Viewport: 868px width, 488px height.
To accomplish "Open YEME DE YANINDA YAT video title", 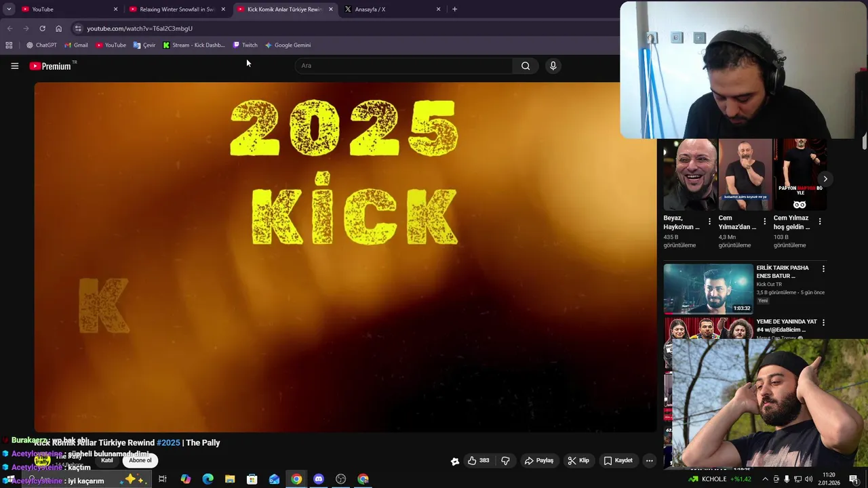I will pos(787,325).
